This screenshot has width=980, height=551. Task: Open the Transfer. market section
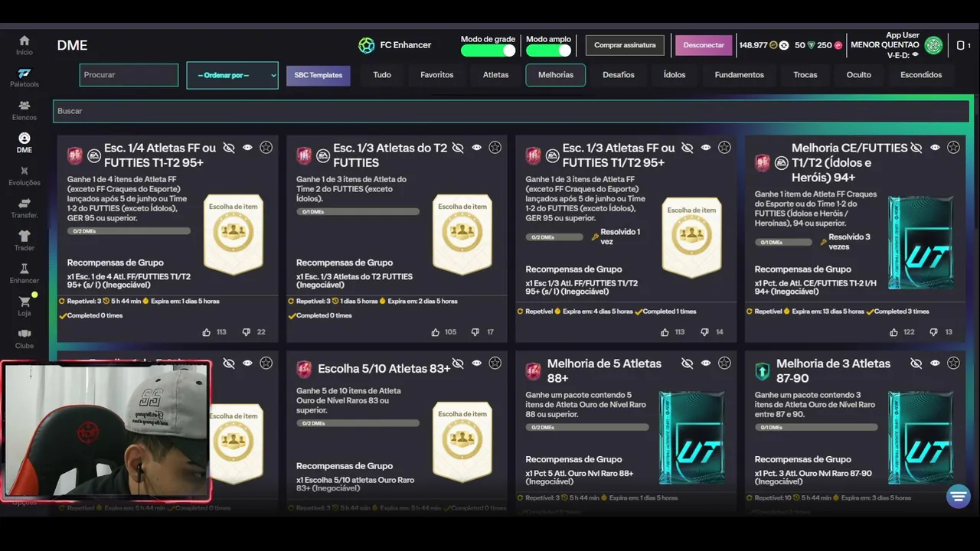tap(24, 209)
